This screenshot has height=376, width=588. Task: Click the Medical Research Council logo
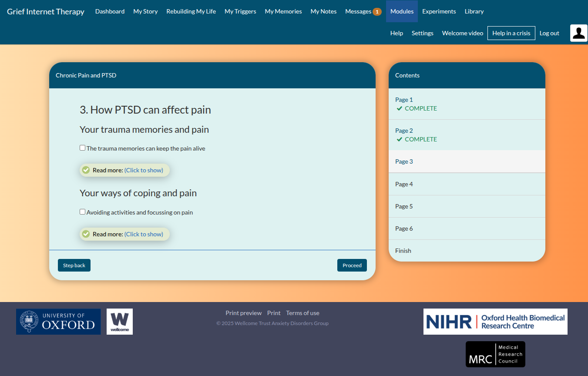(495, 354)
